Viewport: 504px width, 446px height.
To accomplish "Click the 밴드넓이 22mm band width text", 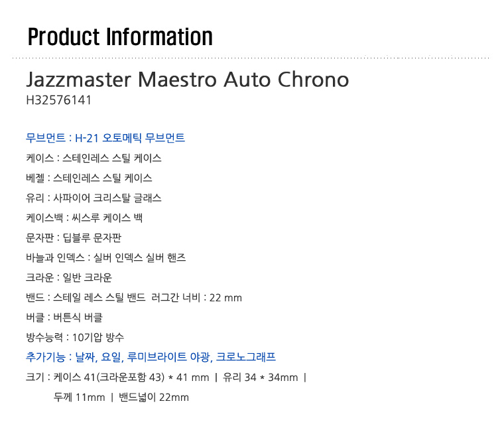I will tap(154, 397).
